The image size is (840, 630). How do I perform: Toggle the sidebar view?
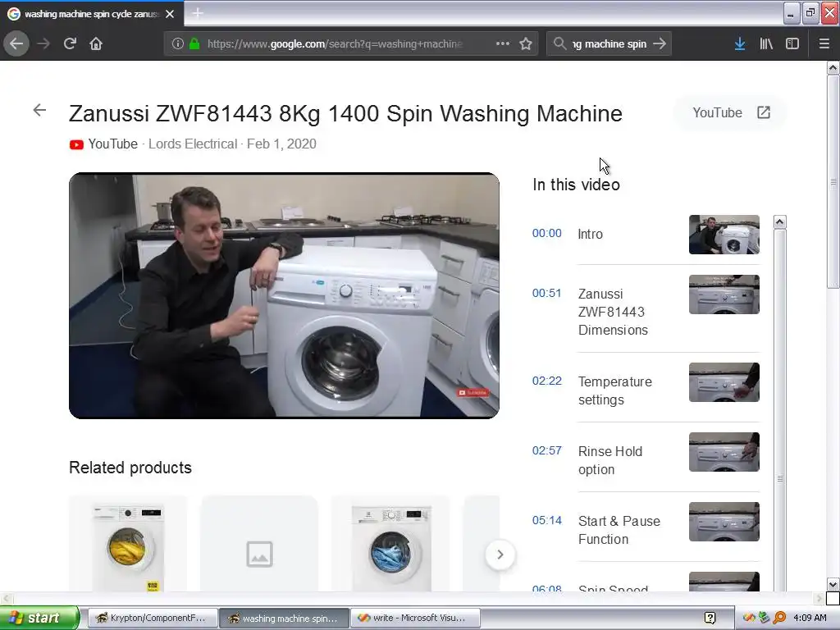pos(792,43)
